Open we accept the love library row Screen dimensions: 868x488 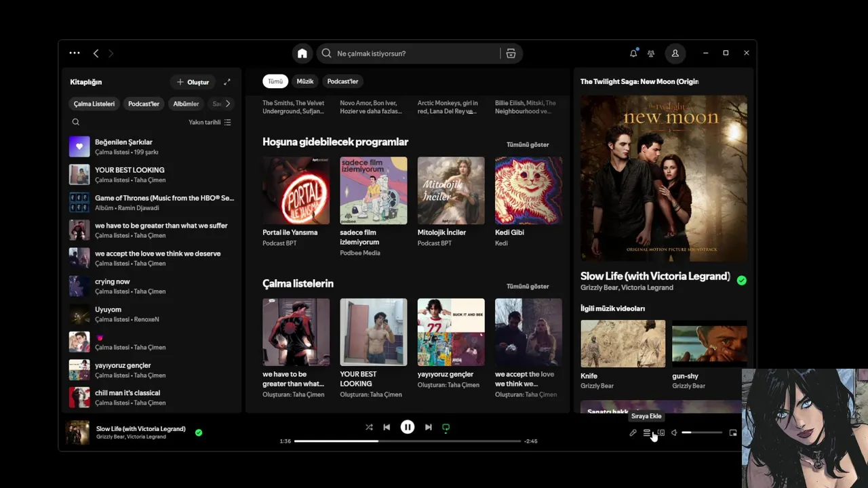click(x=151, y=258)
